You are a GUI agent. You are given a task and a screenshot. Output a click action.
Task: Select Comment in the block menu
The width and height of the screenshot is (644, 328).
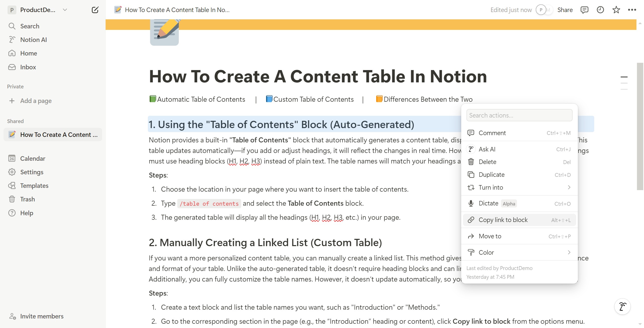[519, 133]
